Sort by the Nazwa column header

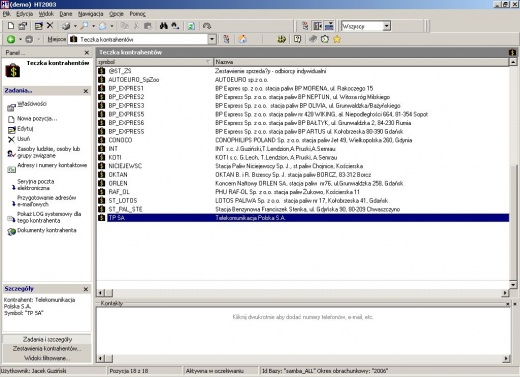(361, 62)
